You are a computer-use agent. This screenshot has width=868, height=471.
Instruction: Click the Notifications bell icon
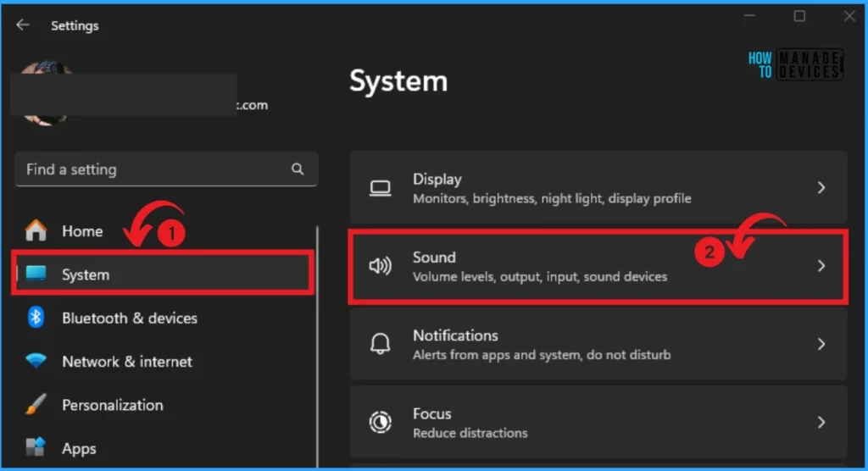pyautogui.click(x=381, y=344)
